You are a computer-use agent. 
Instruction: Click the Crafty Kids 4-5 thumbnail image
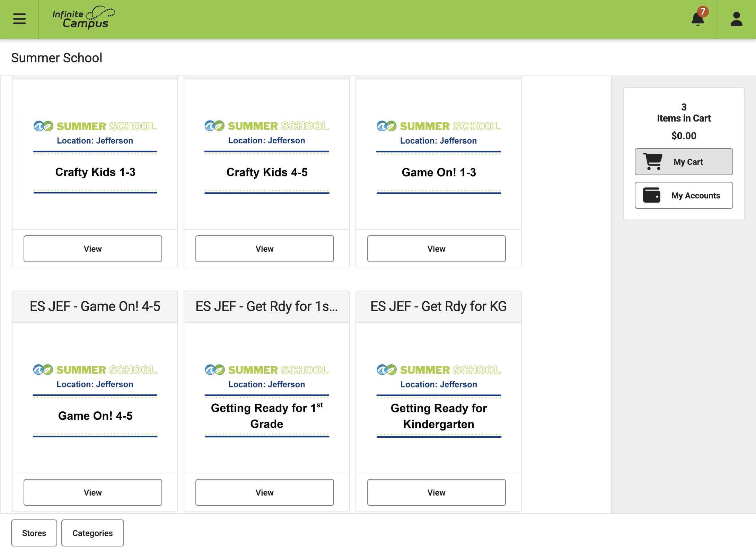[x=267, y=157]
